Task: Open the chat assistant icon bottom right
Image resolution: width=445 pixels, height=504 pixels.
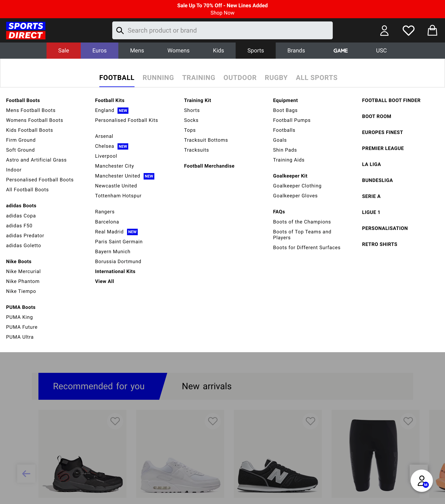Action: (421, 480)
